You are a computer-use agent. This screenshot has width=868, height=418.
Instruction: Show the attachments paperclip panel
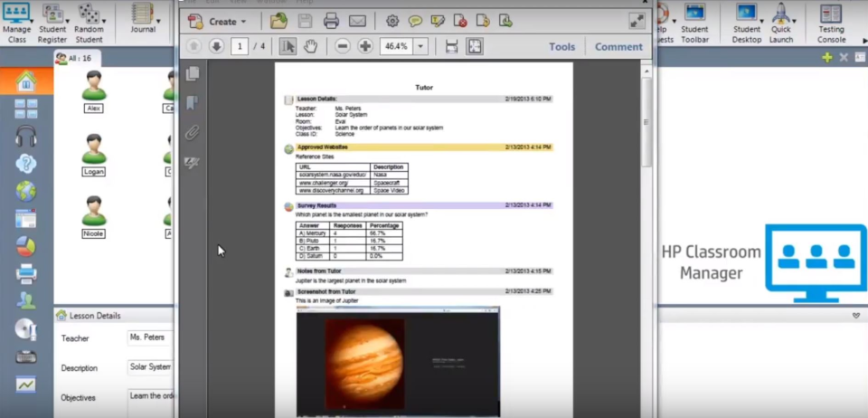coord(193,133)
